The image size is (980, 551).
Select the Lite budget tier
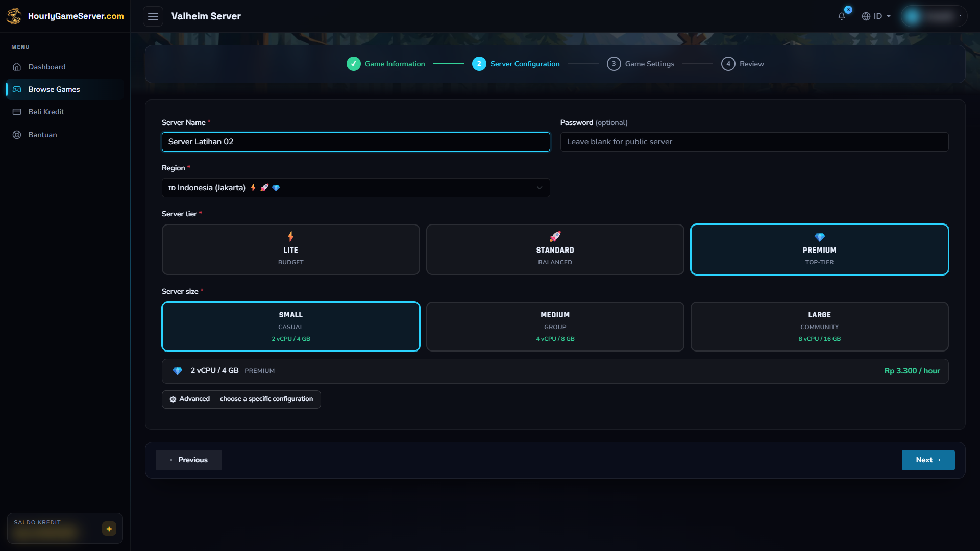291,249
